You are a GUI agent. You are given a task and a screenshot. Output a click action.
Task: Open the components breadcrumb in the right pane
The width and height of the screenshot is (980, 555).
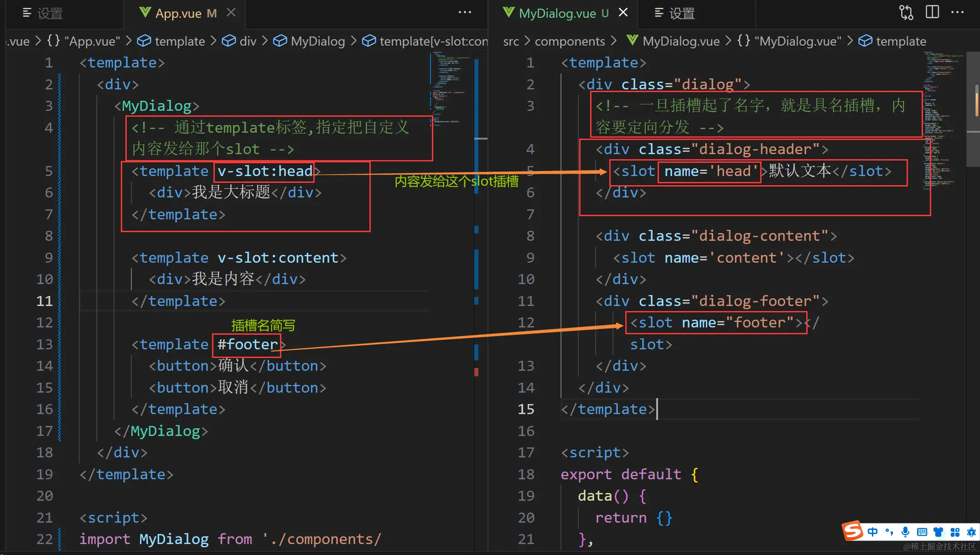point(570,41)
